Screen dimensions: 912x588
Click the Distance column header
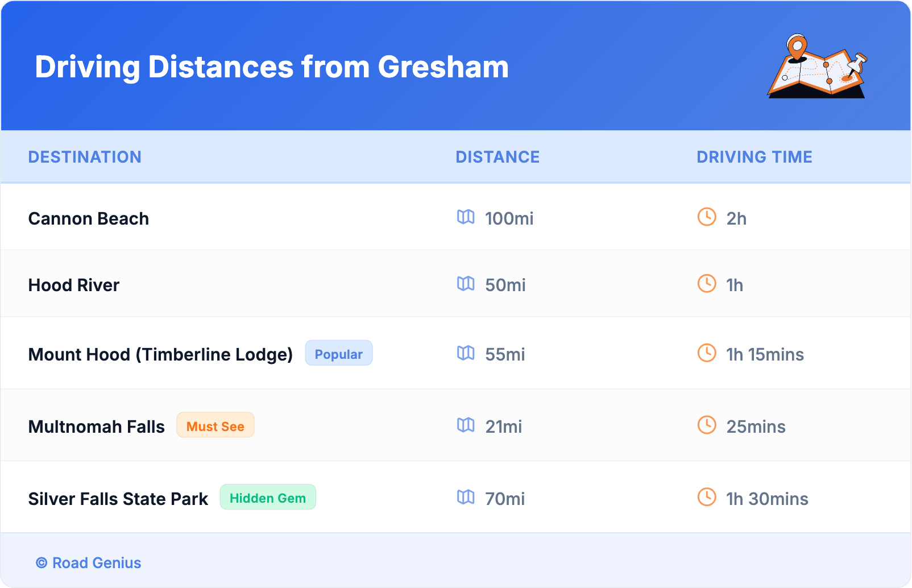point(498,157)
